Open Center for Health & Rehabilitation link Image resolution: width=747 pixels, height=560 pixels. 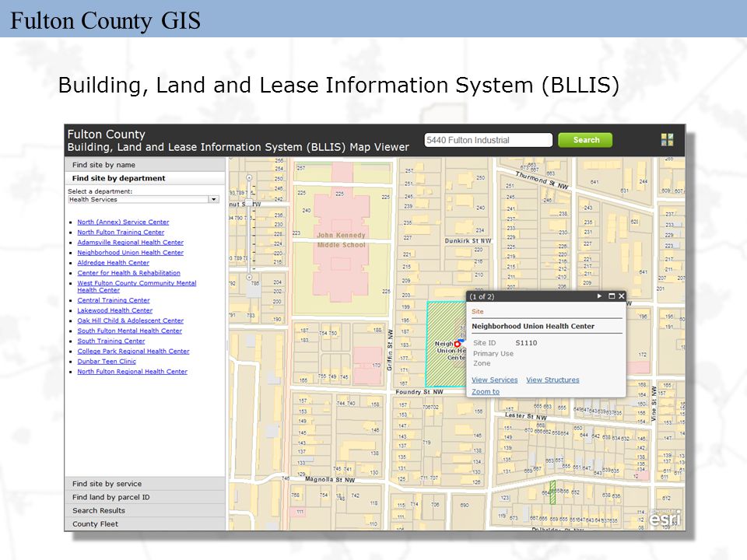128,273
